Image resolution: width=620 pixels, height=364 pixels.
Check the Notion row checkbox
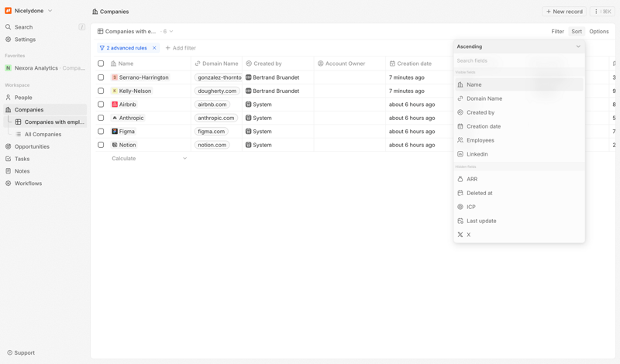(x=101, y=145)
